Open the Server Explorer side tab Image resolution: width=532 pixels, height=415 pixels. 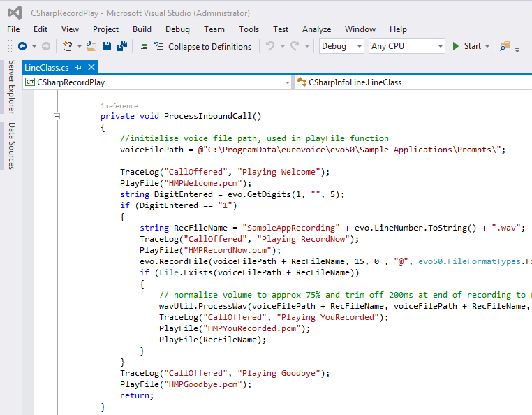pyautogui.click(x=11, y=87)
